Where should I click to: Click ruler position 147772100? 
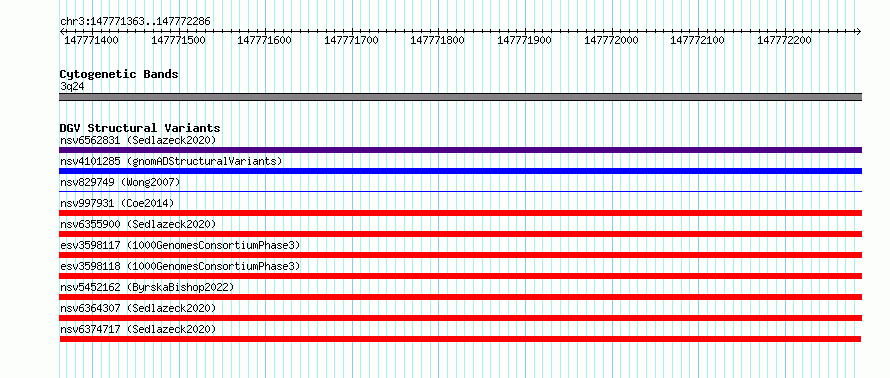pyautogui.click(x=698, y=40)
